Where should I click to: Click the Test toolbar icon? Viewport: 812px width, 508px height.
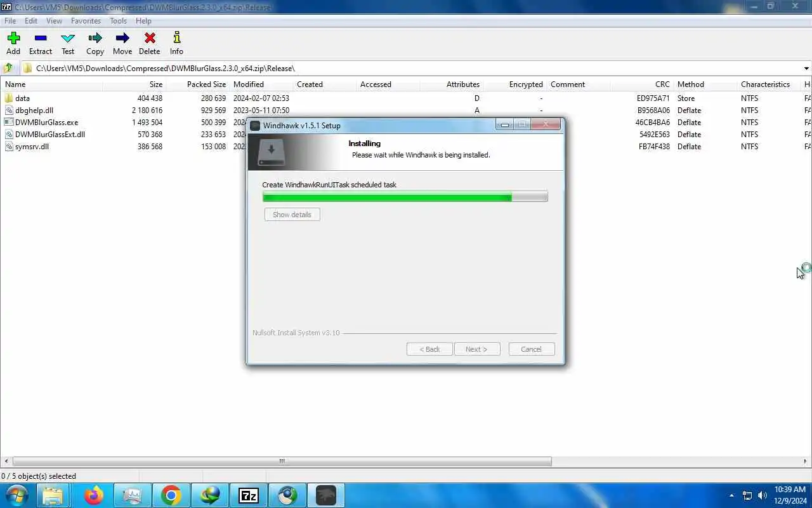tap(68, 44)
